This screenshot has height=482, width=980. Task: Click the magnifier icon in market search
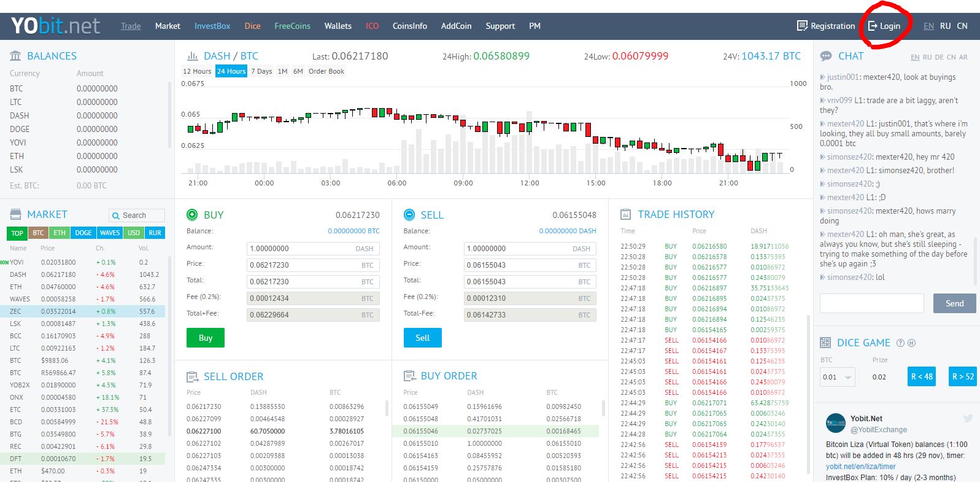[x=115, y=216]
